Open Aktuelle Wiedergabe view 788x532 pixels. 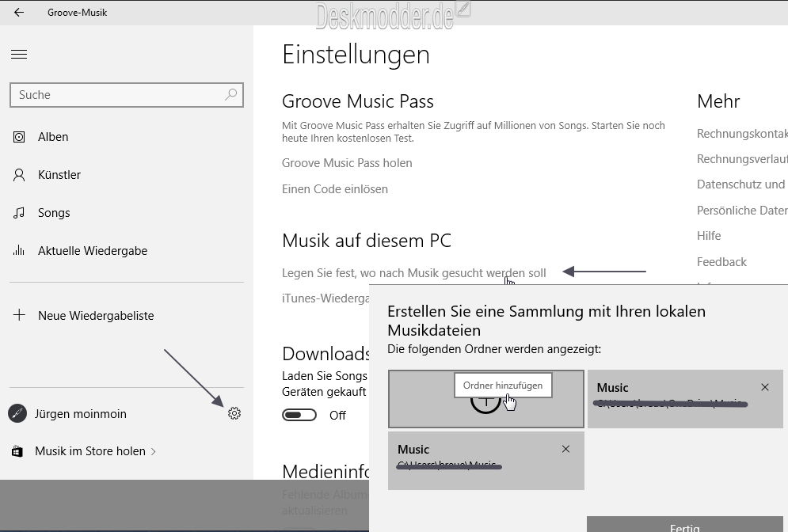click(93, 251)
